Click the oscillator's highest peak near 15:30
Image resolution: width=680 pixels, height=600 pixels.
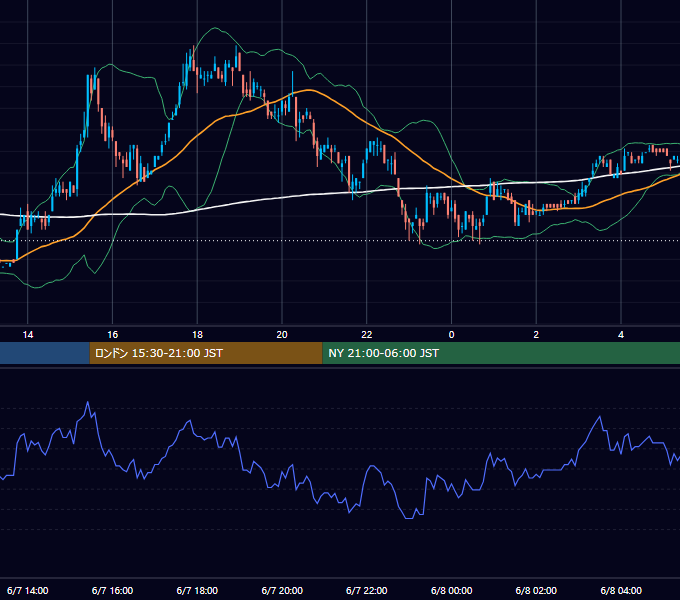click(88, 402)
